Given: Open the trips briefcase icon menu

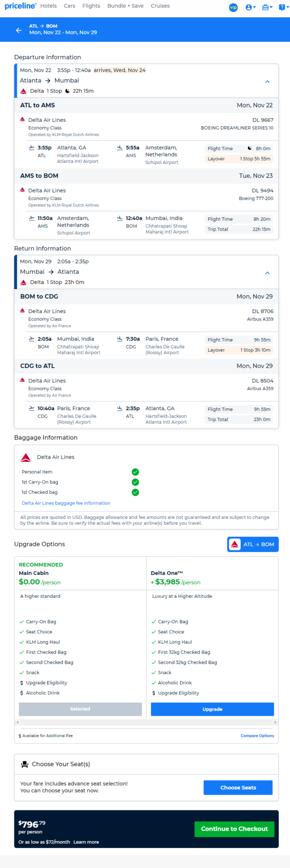Looking at the screenshot, I should [267, 7].
